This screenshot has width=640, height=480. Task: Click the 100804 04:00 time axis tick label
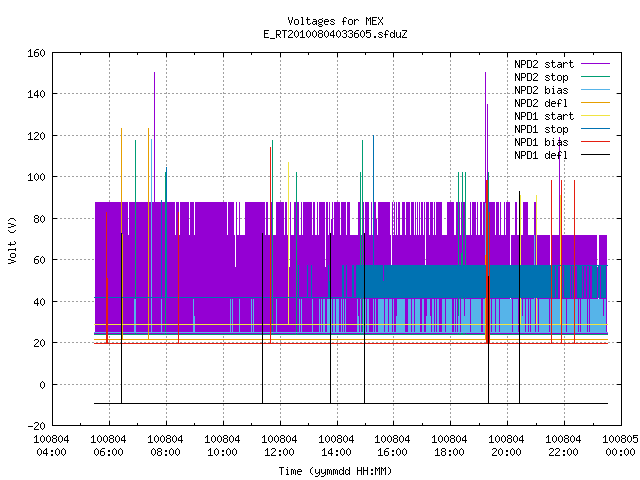[51, 446]
